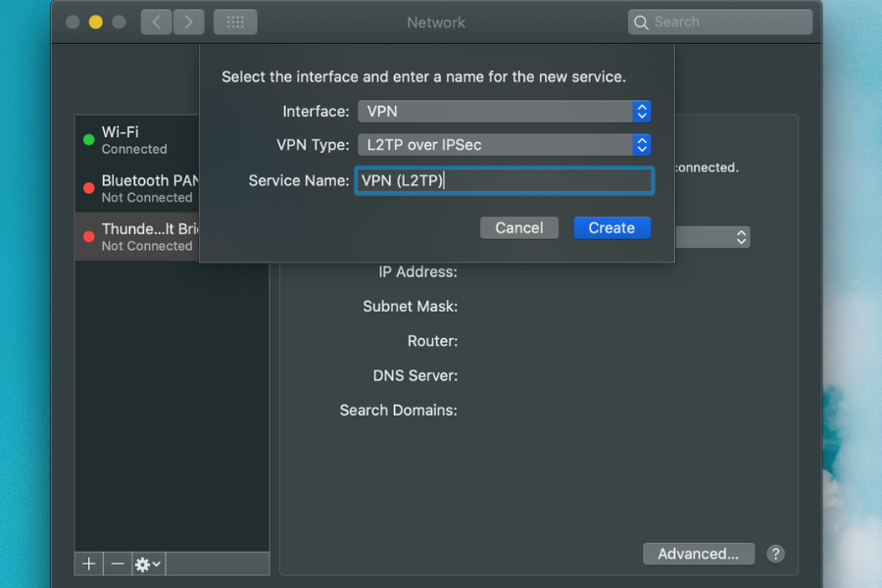Show all preferences via grid icon
Image resolution: width=882 pixels, height=588 pixels.
pos(235,22)
